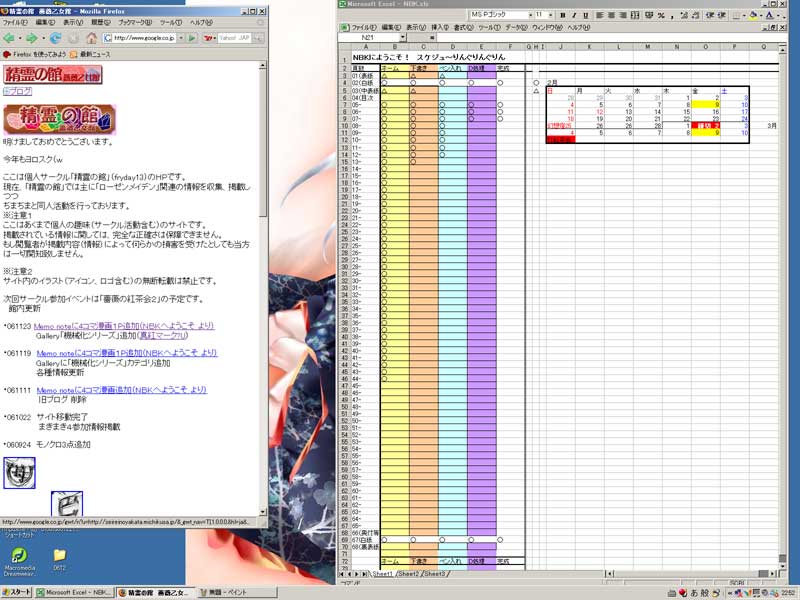
Task: Go back in Firefox with the Back arrow
Action: (x=9, y=38)
